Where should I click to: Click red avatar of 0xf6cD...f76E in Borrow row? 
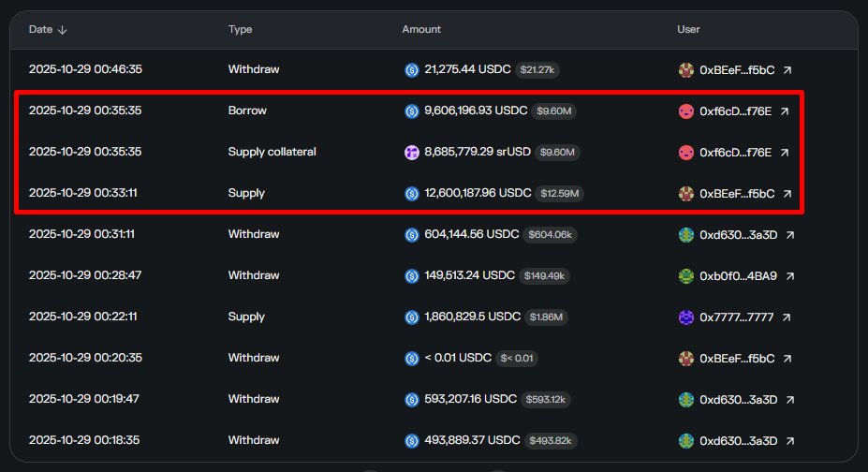(685, 111)
